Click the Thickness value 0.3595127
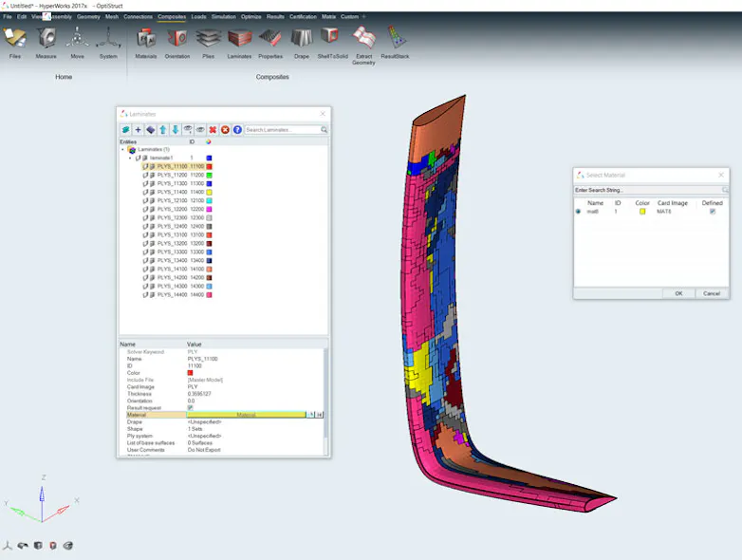The width and height of the screenshot is (742, 560). (x=199, y=394)
